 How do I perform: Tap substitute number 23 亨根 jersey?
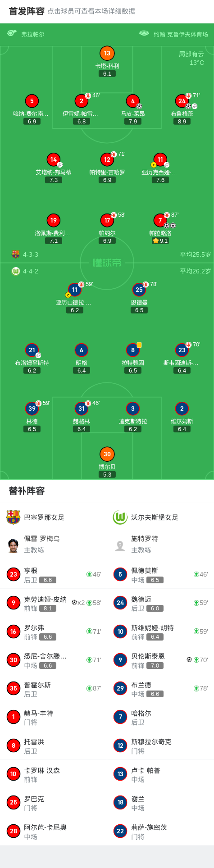[14, 574]
